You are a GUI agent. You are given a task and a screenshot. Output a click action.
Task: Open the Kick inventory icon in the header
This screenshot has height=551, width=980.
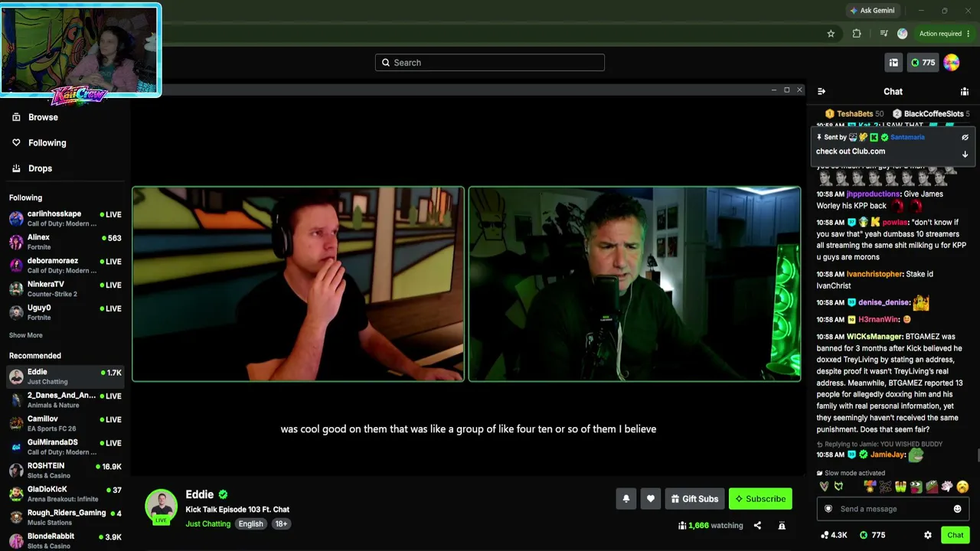click(893, 63)
